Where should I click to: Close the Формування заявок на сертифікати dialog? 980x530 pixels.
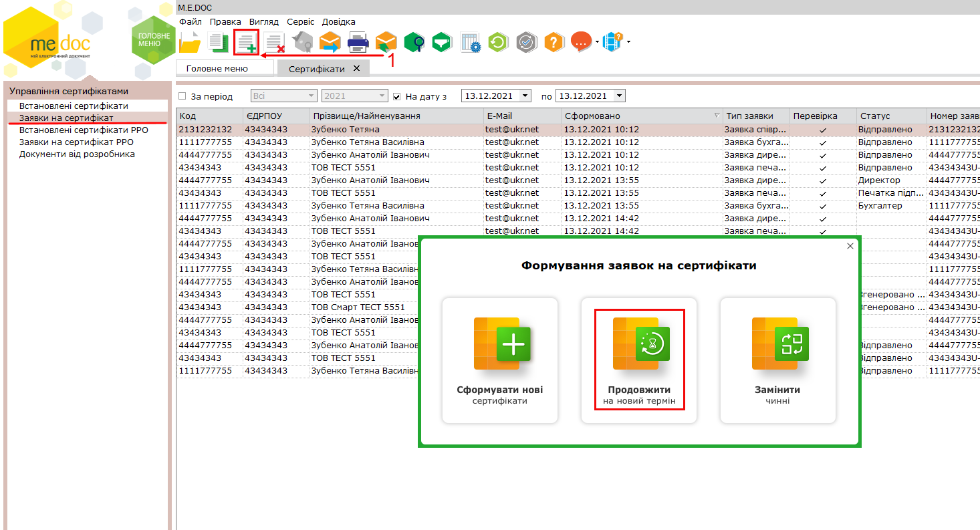pos(850,246)
